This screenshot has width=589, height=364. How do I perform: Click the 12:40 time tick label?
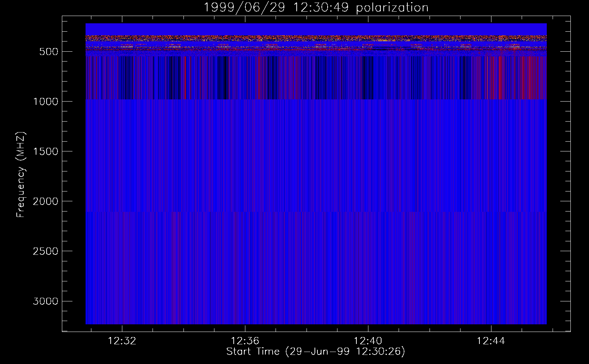368,341
